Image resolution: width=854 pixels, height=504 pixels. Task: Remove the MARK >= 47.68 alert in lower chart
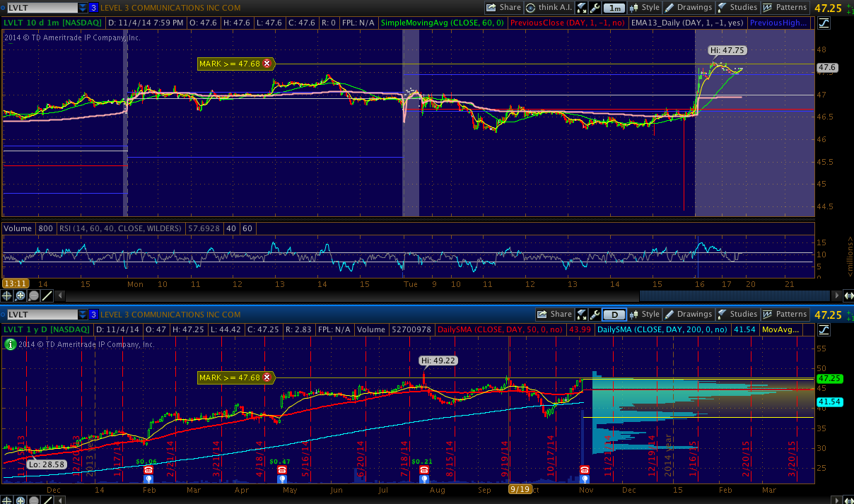click(x=267, y=377)
